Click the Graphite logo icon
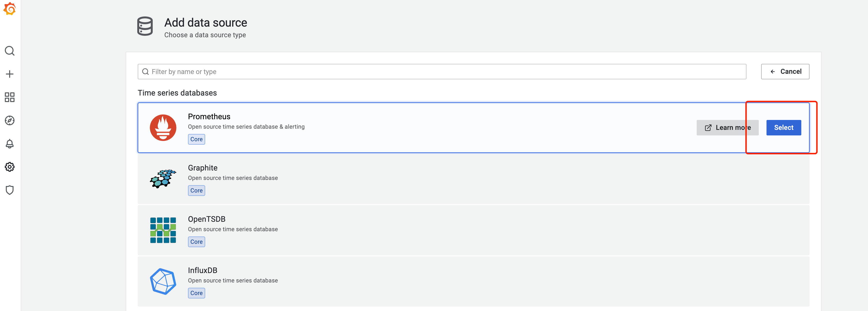Viewport: 868px width, 311px height. click(x=163, y=179)
